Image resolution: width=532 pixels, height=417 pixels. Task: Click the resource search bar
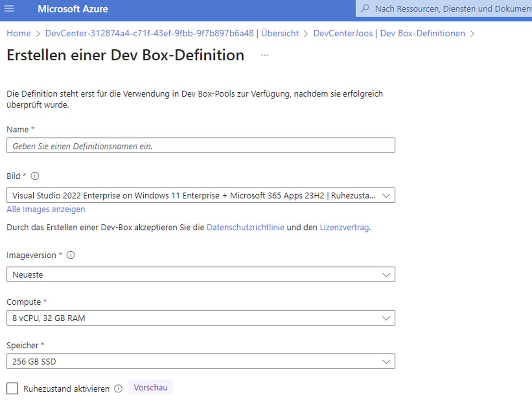pos(443,8)
